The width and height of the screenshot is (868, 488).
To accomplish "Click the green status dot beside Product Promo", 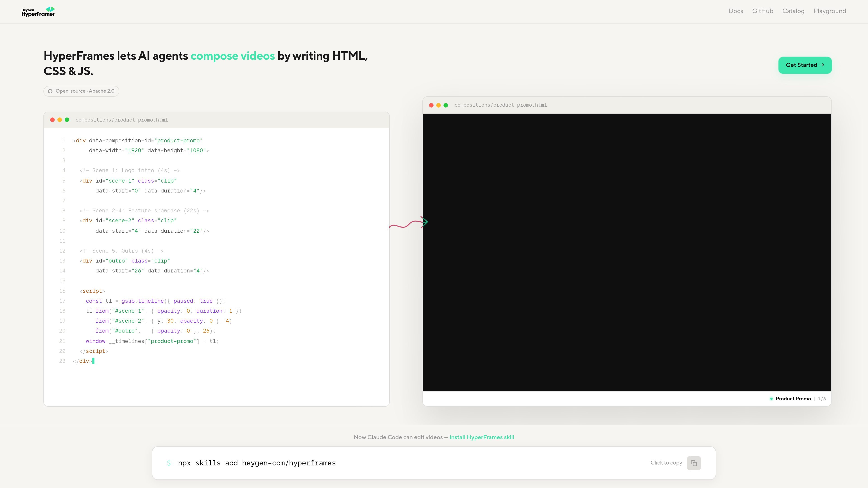I will [771, 398].
